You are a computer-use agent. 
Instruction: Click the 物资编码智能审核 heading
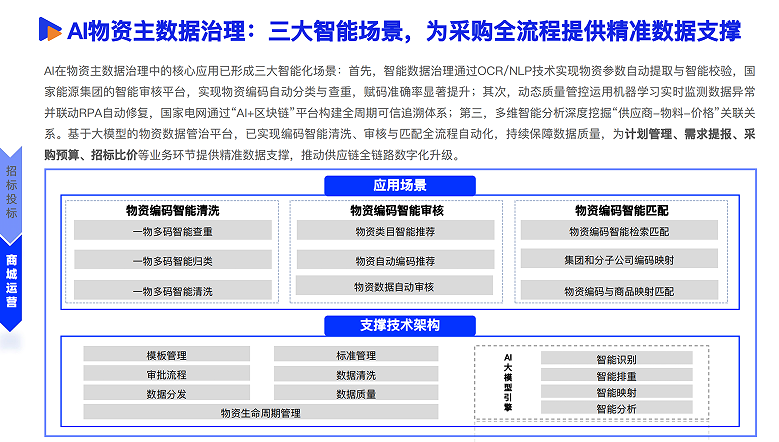[396, 211]
